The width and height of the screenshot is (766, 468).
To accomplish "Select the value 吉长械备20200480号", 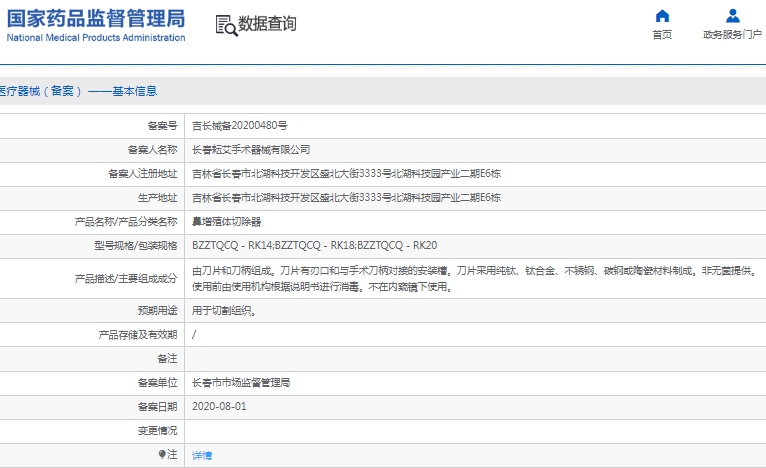I will point(239,126).
